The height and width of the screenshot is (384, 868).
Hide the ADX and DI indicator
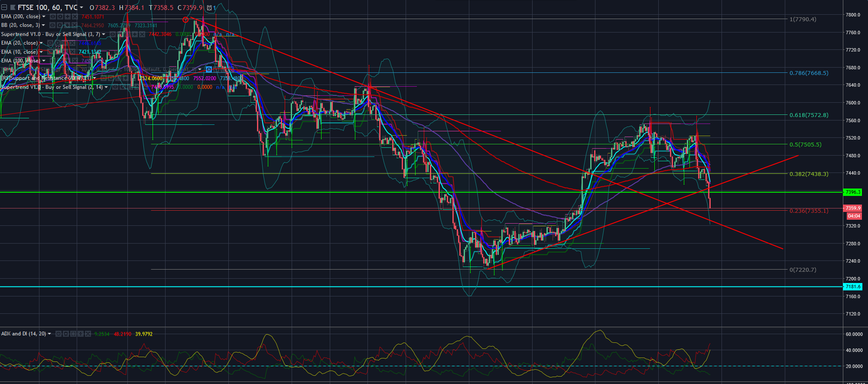(59, 334)
